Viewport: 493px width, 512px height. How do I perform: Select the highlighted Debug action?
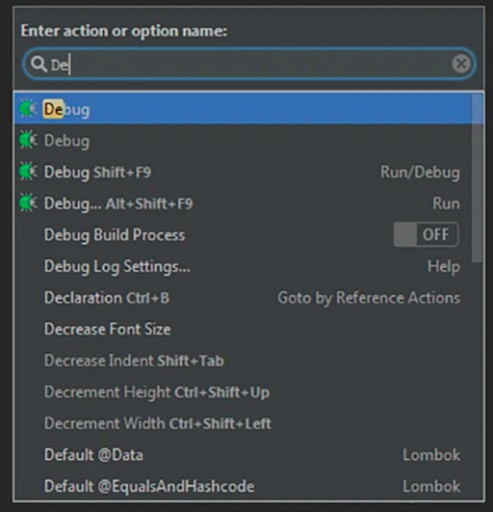243,109
